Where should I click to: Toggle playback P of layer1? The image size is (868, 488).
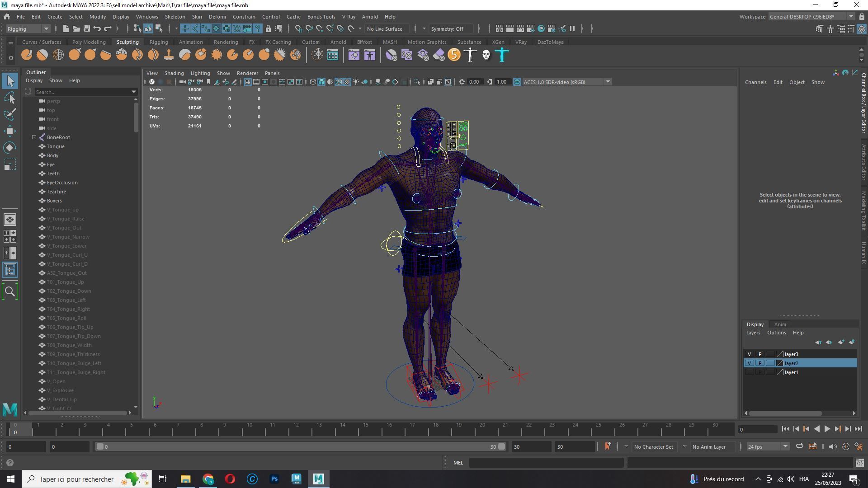(759, 372)
